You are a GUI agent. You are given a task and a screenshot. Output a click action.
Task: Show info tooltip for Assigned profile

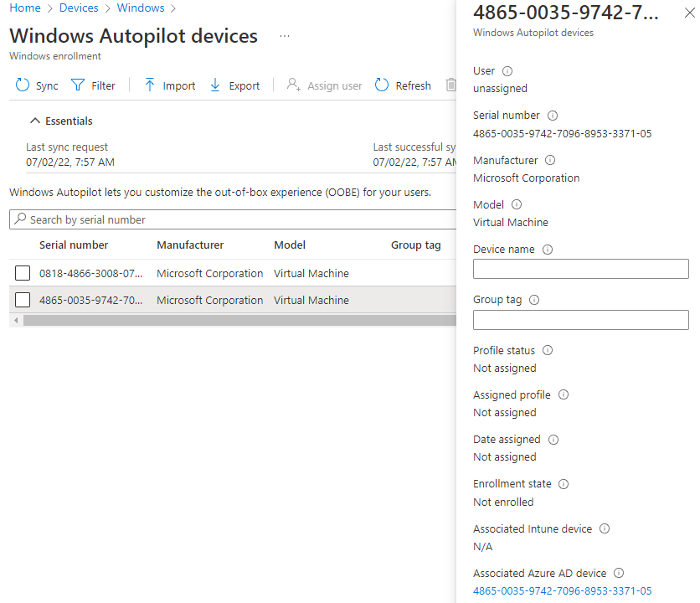[x=564, y=394]
